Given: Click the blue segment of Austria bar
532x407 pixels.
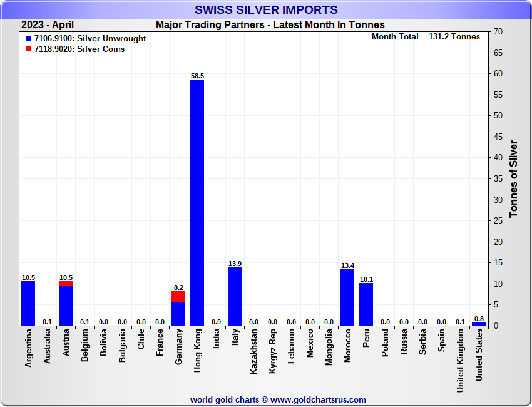Looking at the screenshot, I should [66, 306].
